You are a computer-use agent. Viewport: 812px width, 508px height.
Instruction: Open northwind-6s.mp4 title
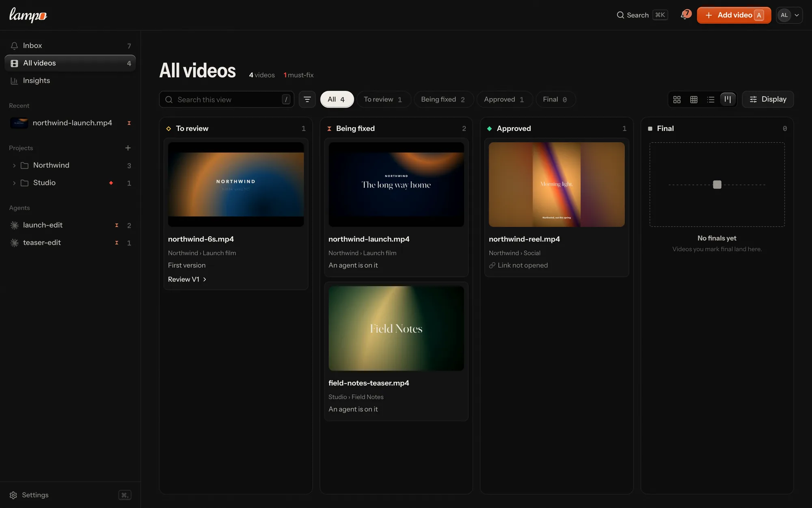[x=201, y=239]
